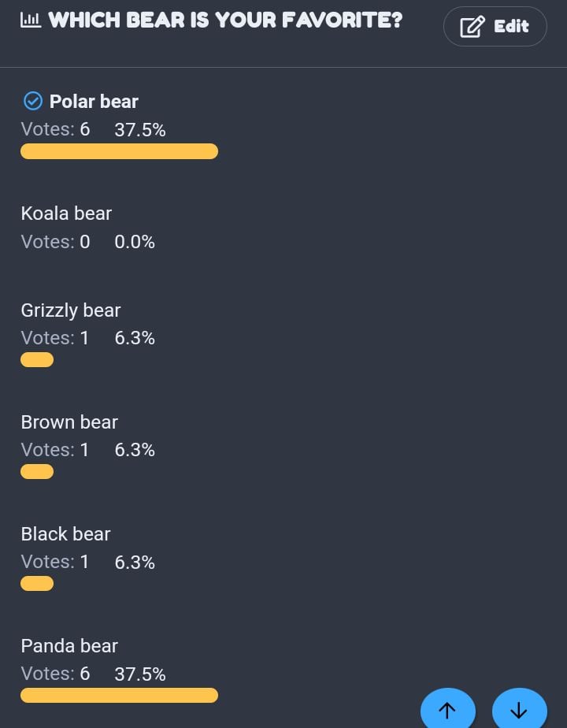
Task: Click the Polar bear yellow progress bar
Action: pyautogui.click(x=119, y=151)
